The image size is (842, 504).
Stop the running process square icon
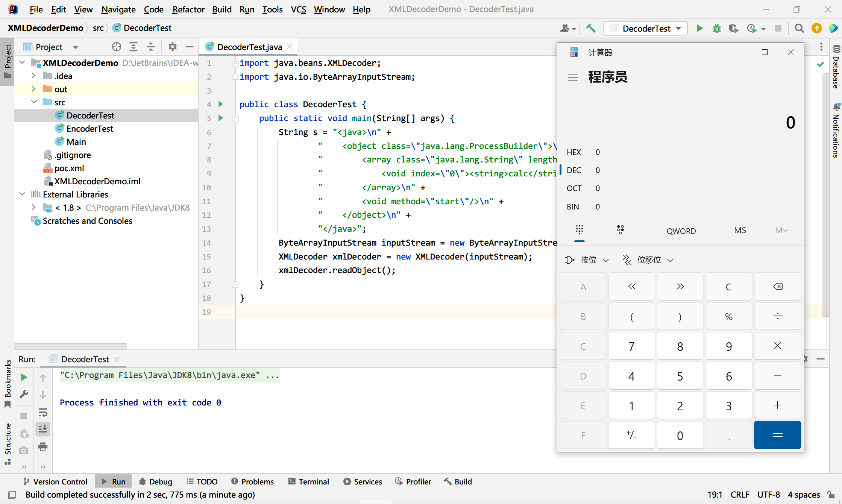tap(778, 29)
